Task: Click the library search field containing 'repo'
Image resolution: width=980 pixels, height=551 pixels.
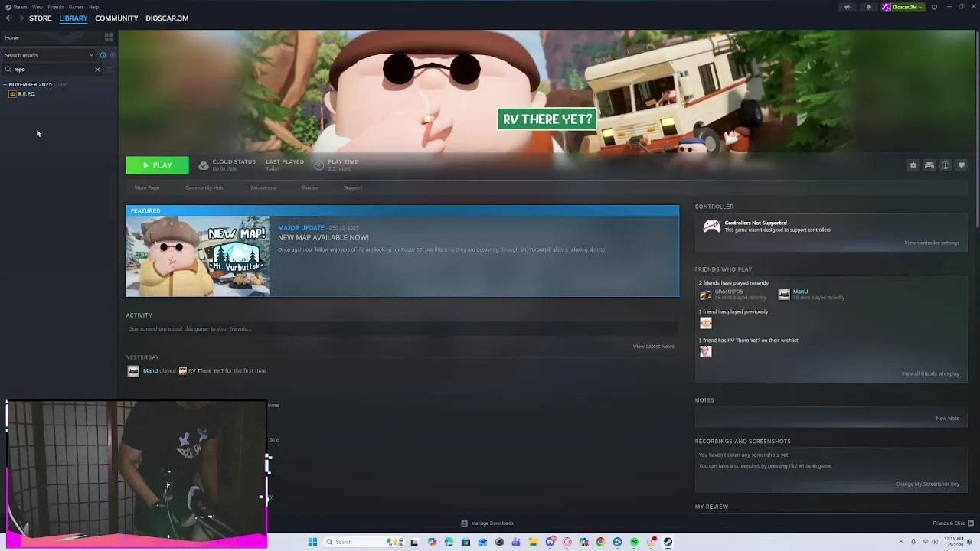Action: point(53,70)
